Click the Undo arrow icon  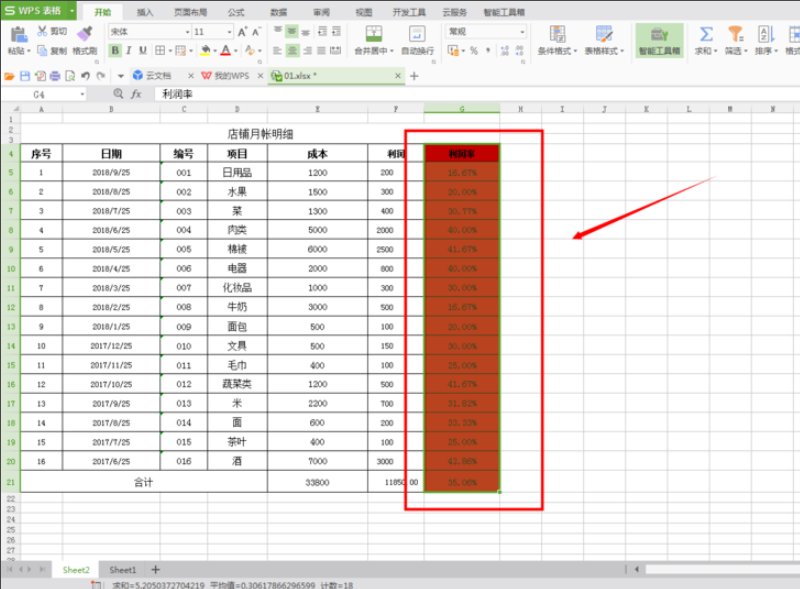point(86,75)
